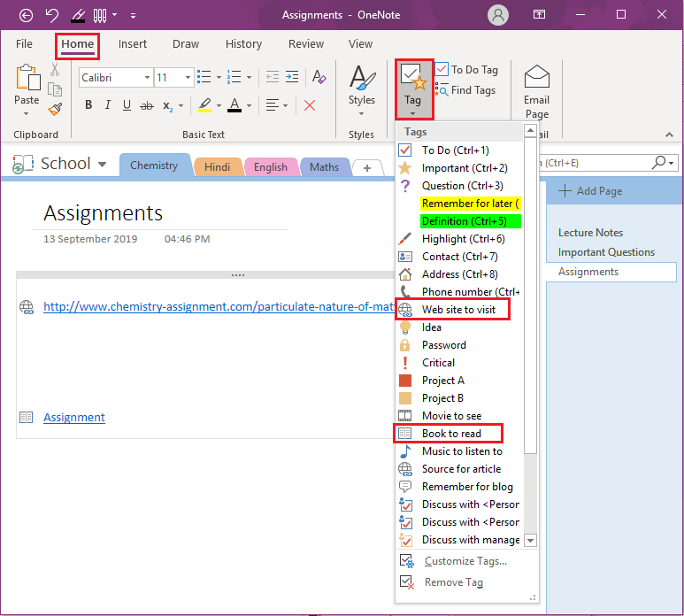The height and width of the screenshot is (616, 684).
Task: Open the File menu
Action: (x=24, y=44)
